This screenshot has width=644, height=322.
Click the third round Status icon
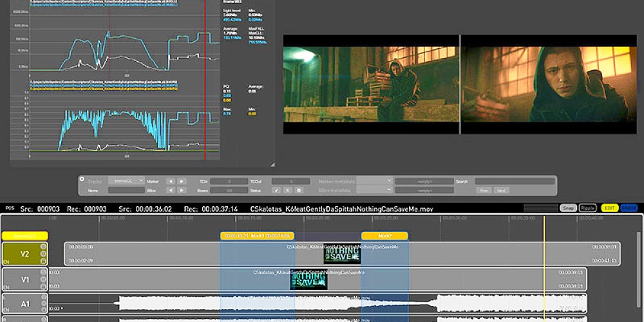(x=299, y=190)
